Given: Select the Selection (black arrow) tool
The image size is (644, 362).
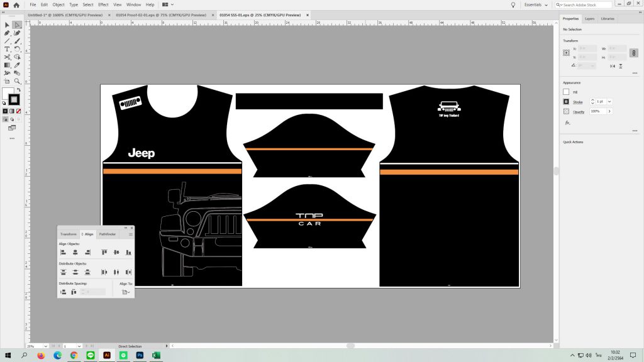Looking at the screenshot, I should (7, 25).
